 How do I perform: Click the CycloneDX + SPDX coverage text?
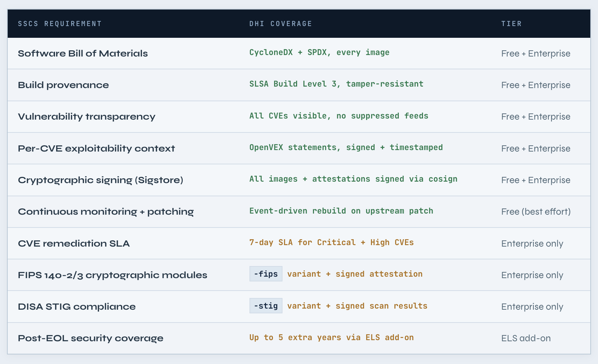click(x=319, y=52)
